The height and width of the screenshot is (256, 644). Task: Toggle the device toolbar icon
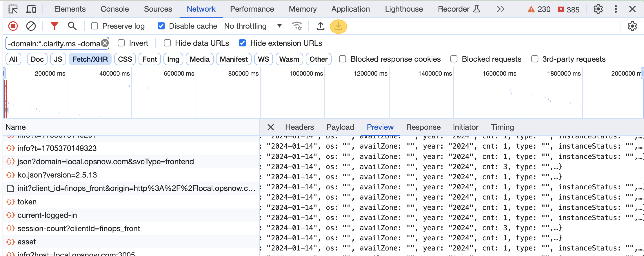tap(31, 9)
